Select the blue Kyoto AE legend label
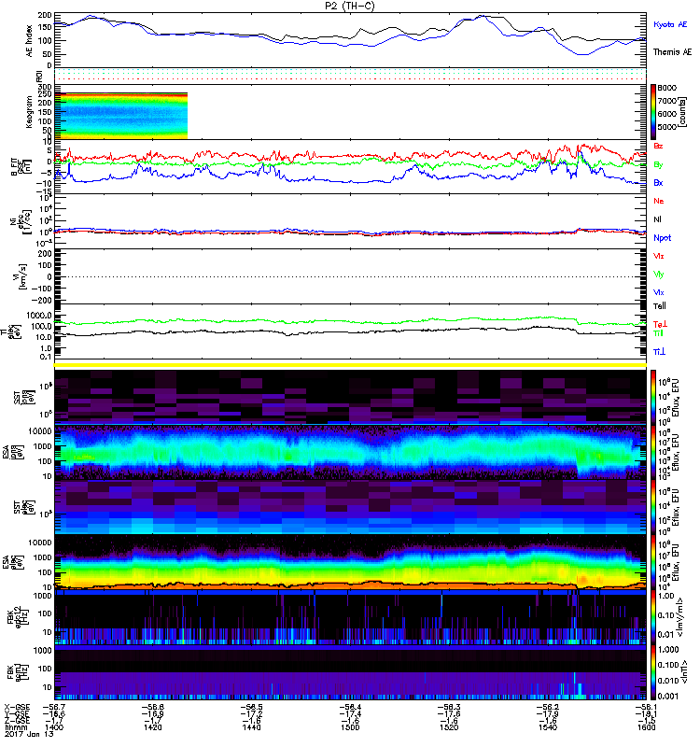This screenshot has width=700, height=747. [670, 25]
